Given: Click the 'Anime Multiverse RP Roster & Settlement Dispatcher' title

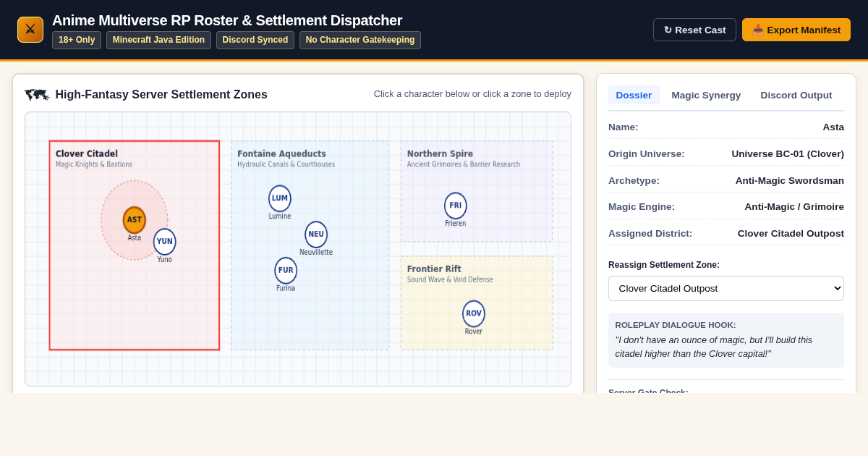Looking at the screenshot, I should [x=227, y=20].
